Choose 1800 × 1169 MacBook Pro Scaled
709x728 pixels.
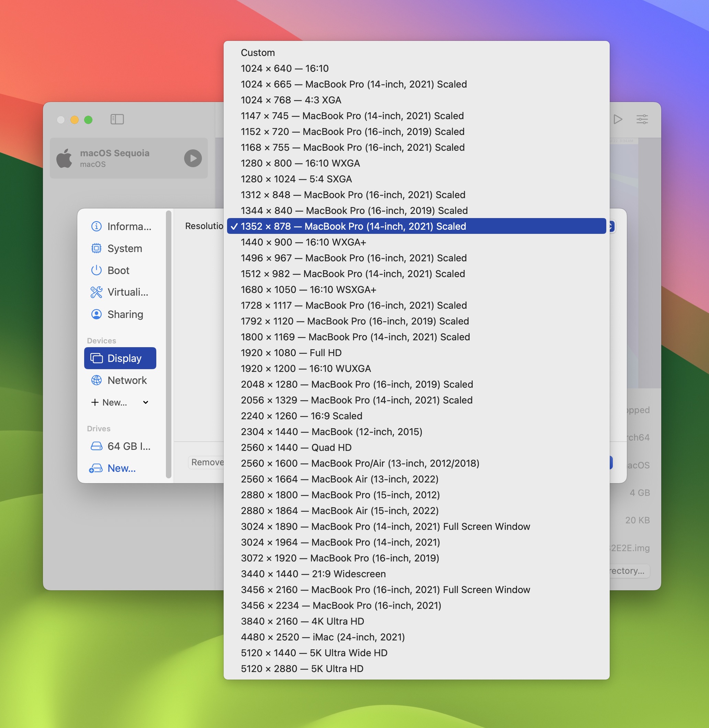pyautogui.click(x=416, y=337)
